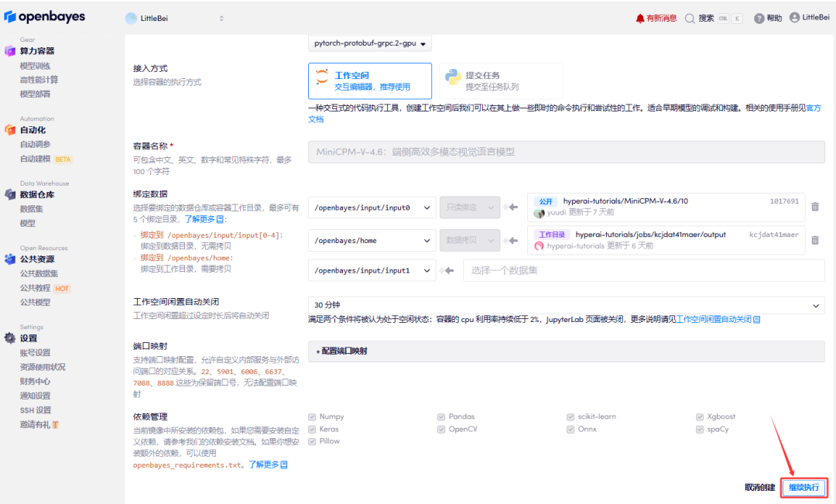Click the 帮助 question mark icon
Viewport: 836px width, 504px height.
click(x=759, y=19)
